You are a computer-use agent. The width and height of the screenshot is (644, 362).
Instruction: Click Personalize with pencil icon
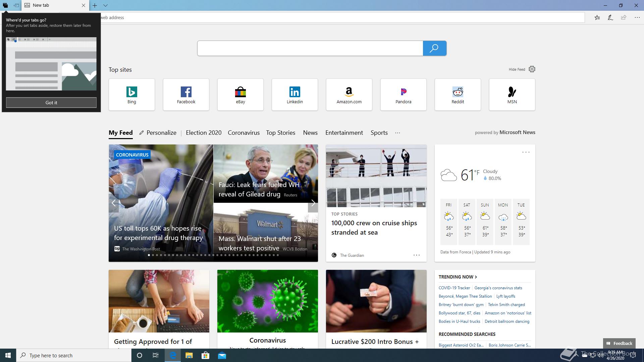(x=158, y=133)
